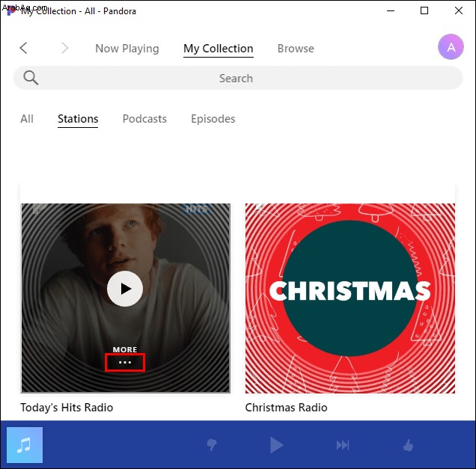Open the profile avatar A menu

click(451, 46)
